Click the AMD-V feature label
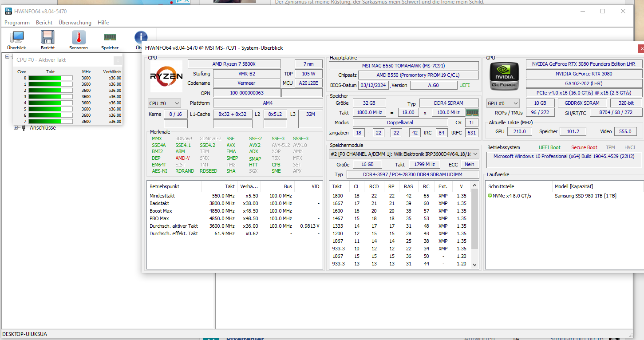Screen dimensions: 644x340 (182, 158)
